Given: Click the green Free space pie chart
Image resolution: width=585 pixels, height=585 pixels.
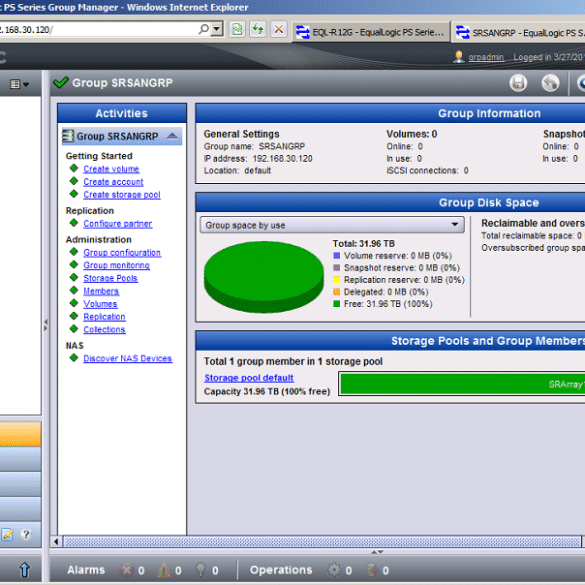Looking at the screenshot, I should tap(264, 276).
